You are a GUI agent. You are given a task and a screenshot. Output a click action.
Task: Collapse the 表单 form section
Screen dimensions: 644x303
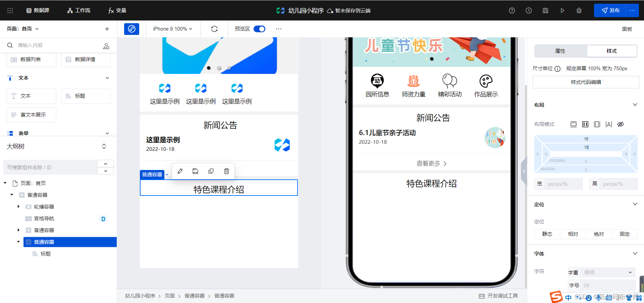tap(107, 133)
